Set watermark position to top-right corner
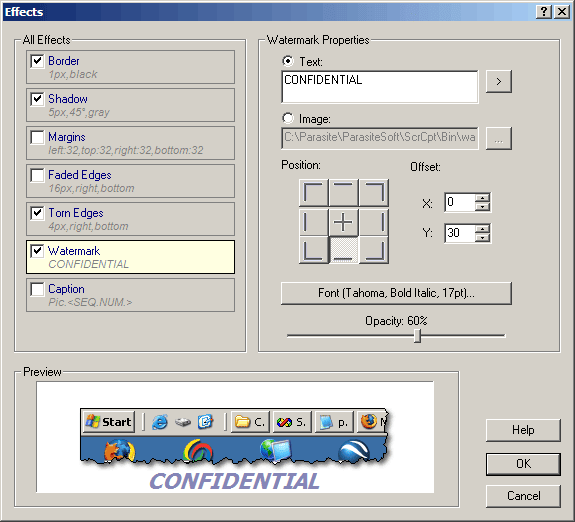The height and width of the screenshot is (522, 575). click(374, 193)
